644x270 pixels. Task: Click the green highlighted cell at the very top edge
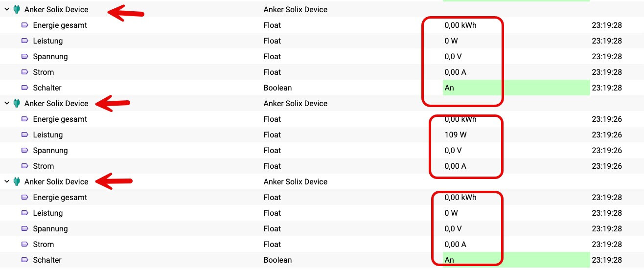[516, 0]
